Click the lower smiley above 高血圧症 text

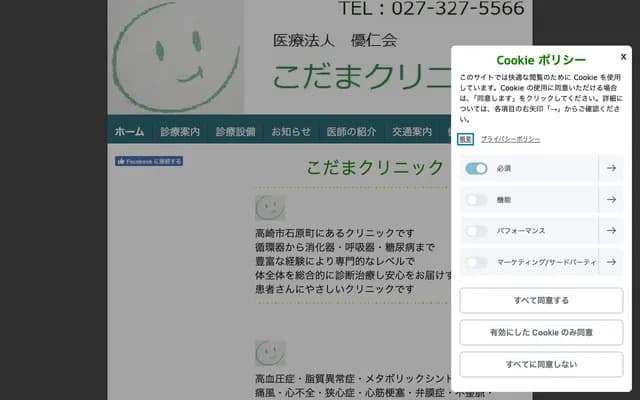270,352
